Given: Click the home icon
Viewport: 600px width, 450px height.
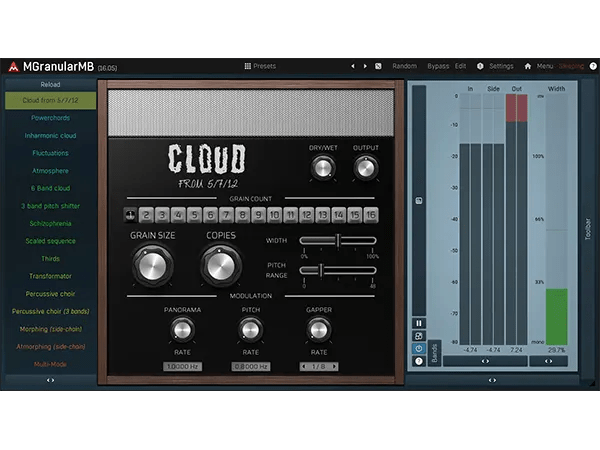Looking at the screenshot, I should point(528,66).
